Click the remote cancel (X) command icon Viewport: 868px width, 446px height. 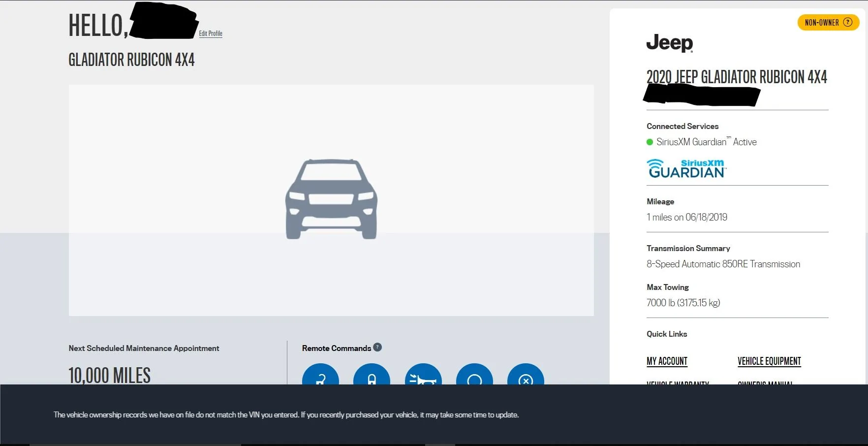pos(526,375)
